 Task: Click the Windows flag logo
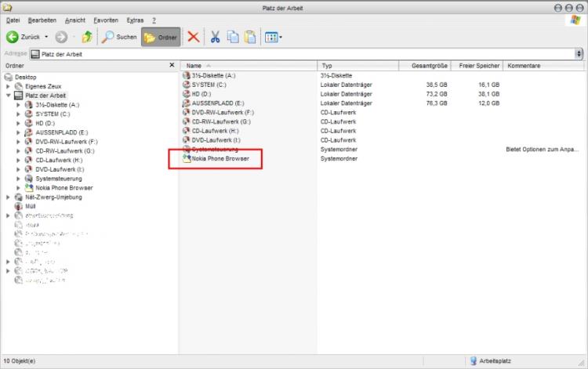pos(575,20)
